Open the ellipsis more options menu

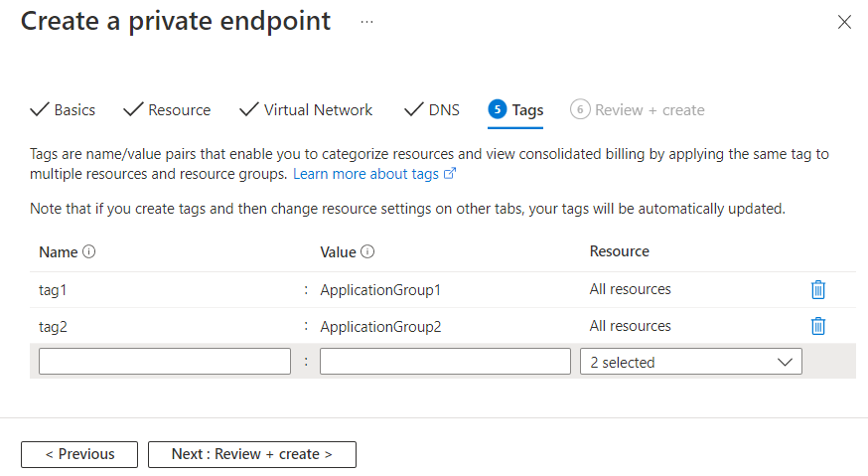tap(366, 22)
